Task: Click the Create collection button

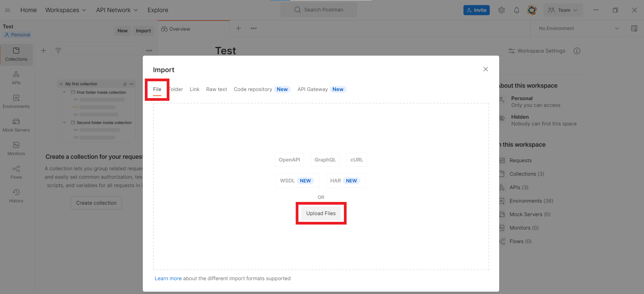Action: coord(96,203)
